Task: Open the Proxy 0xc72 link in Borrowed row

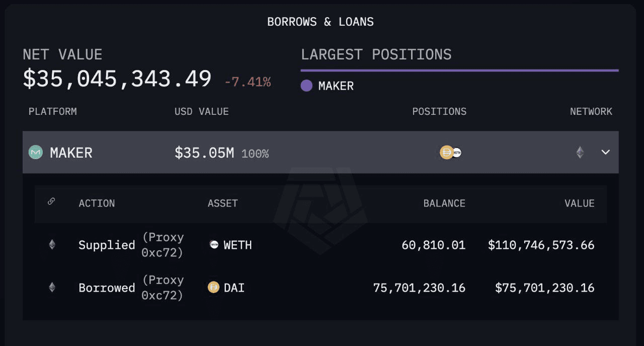Action: pyautogui.click(x=163, y=288)
